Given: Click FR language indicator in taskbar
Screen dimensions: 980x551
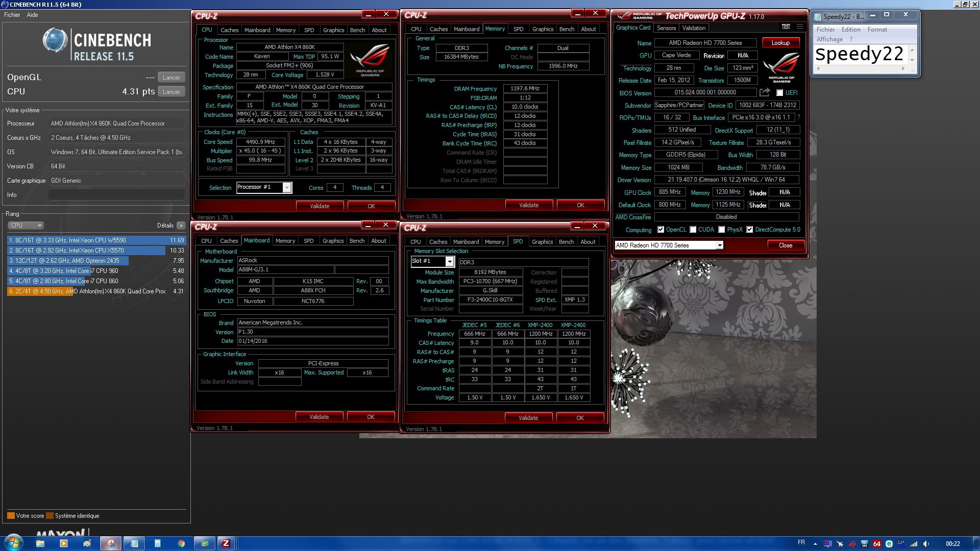Looking at the screenshot, I should click(801, 542).
